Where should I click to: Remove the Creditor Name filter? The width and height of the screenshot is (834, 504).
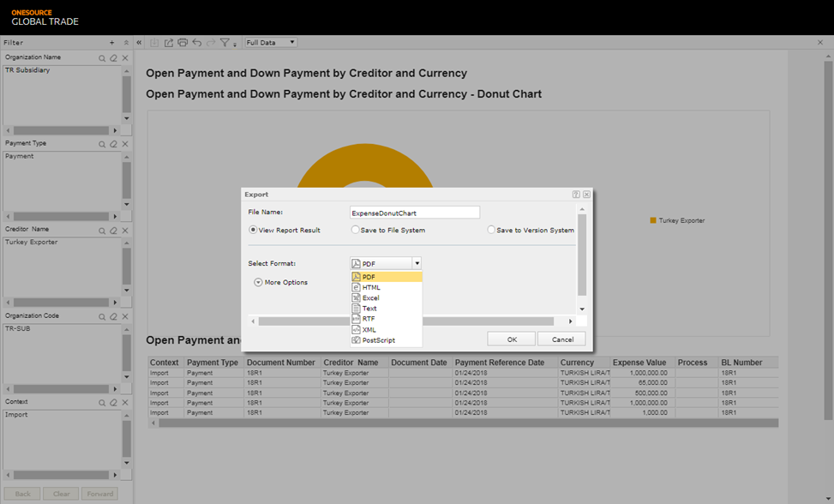click(x=125, y=231)
